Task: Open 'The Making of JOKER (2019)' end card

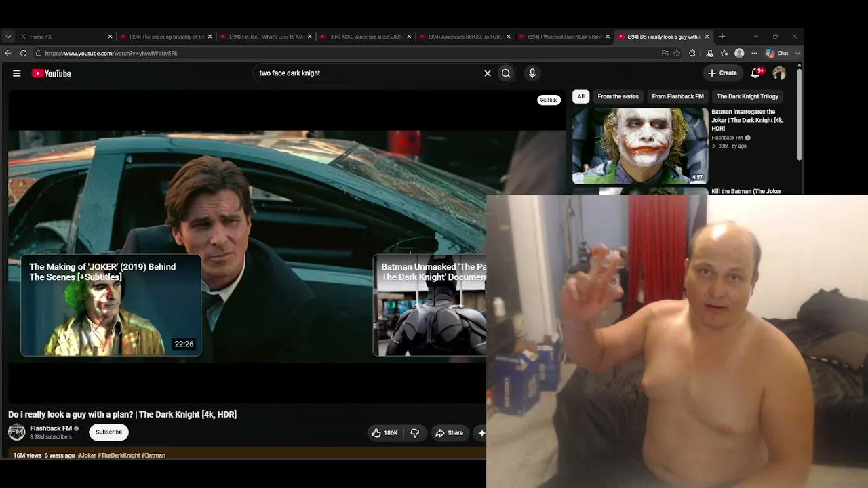Action: click(111, 305)
